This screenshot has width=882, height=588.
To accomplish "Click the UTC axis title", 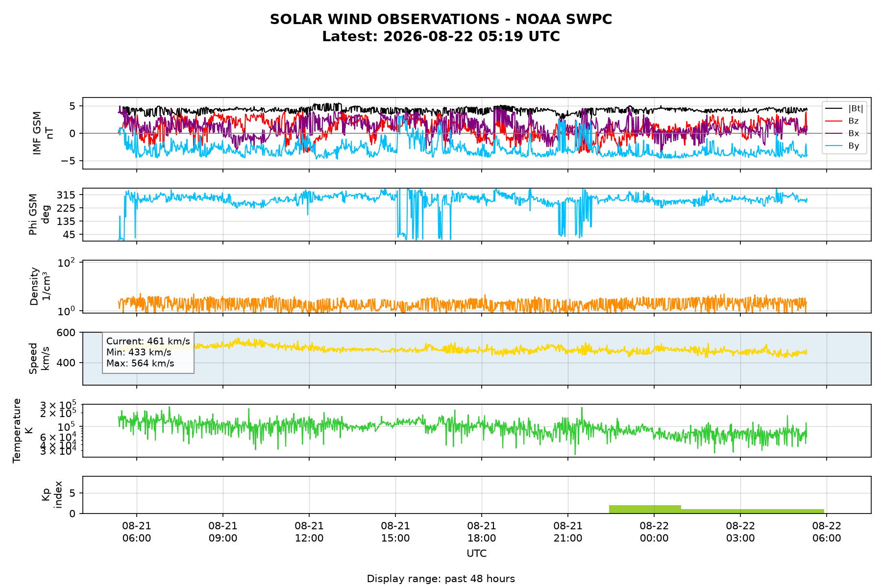I will tap(477, 554).
